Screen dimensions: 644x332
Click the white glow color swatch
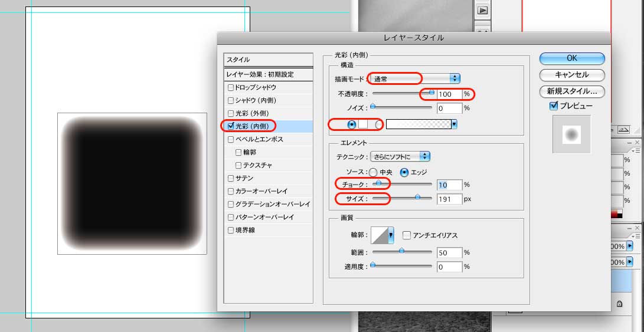364,124
